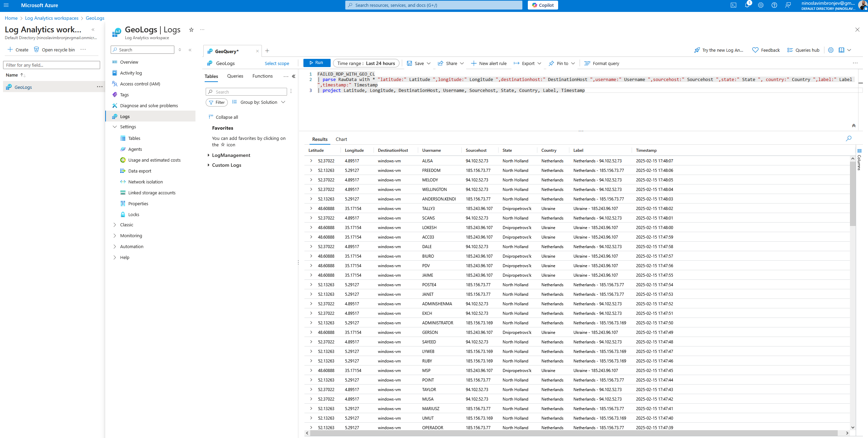The image size is (868, 438).
Task: Click Create in the workspaces pane
Action: [18, 50]
